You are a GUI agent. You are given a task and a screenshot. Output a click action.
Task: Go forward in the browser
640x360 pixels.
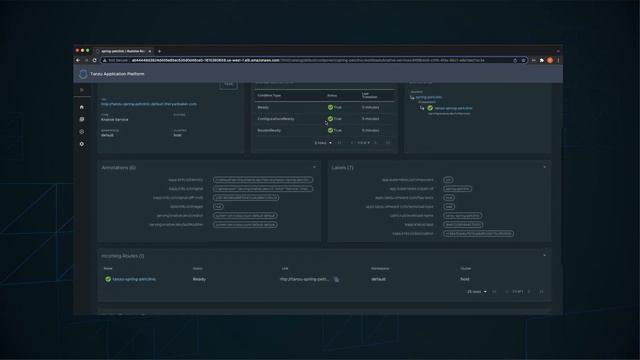pyautogui.click(x=86, y=60)
